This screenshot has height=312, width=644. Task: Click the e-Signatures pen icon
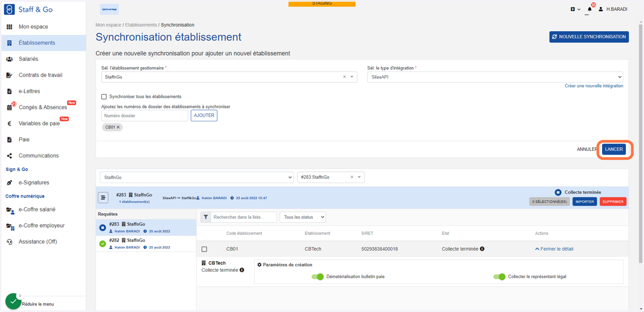[9, 183]
